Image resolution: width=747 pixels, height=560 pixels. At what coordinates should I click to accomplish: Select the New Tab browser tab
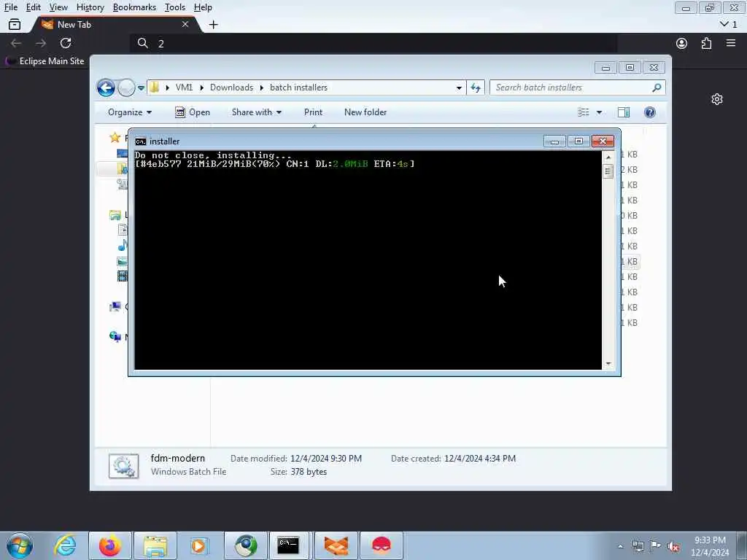pyautogui.click(x=115, y=24)
